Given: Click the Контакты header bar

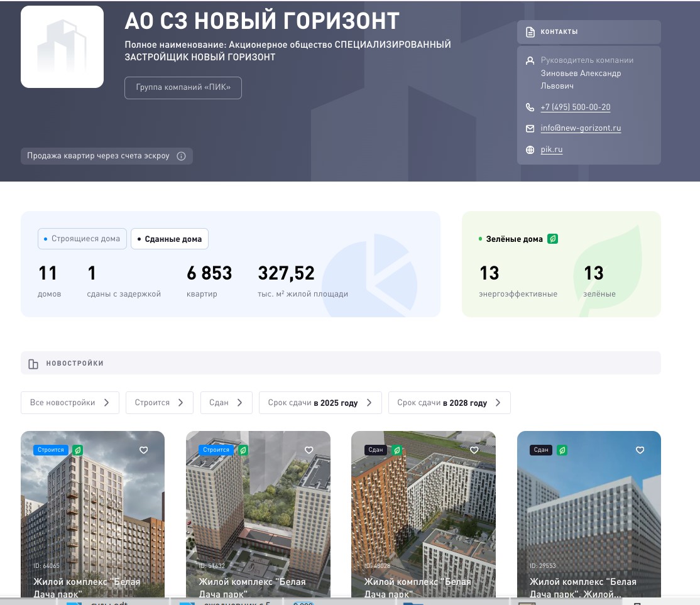Looking at the screenshot, I should (589, 32).
